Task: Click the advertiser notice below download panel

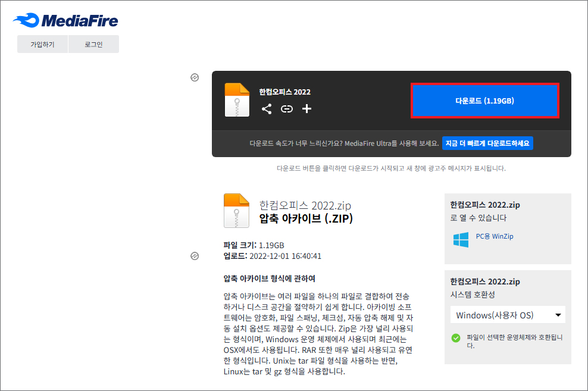Action: 391,168
